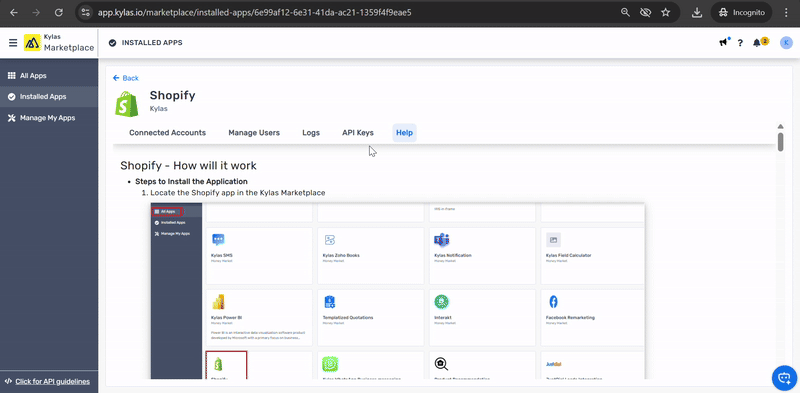This screenshot has height=393, width=800.
Task: Click the browser back arrow
Action: coord(14,13)
